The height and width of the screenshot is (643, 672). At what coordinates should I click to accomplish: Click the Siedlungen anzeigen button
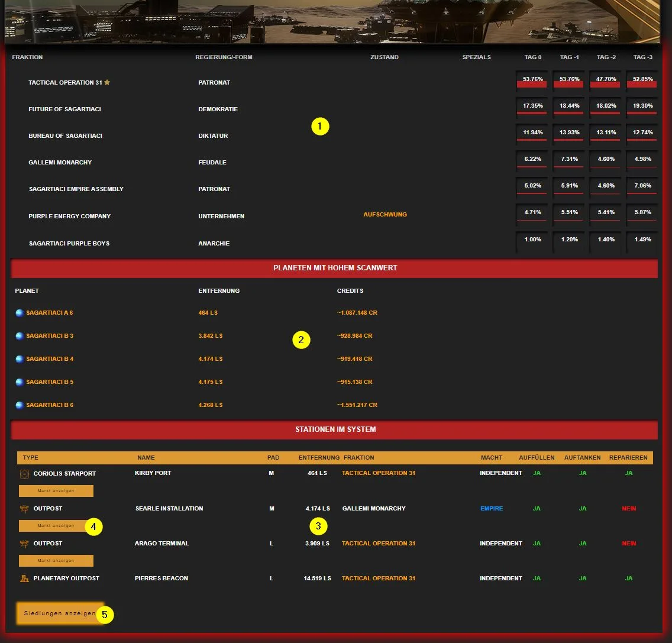(x=59, y=613)
